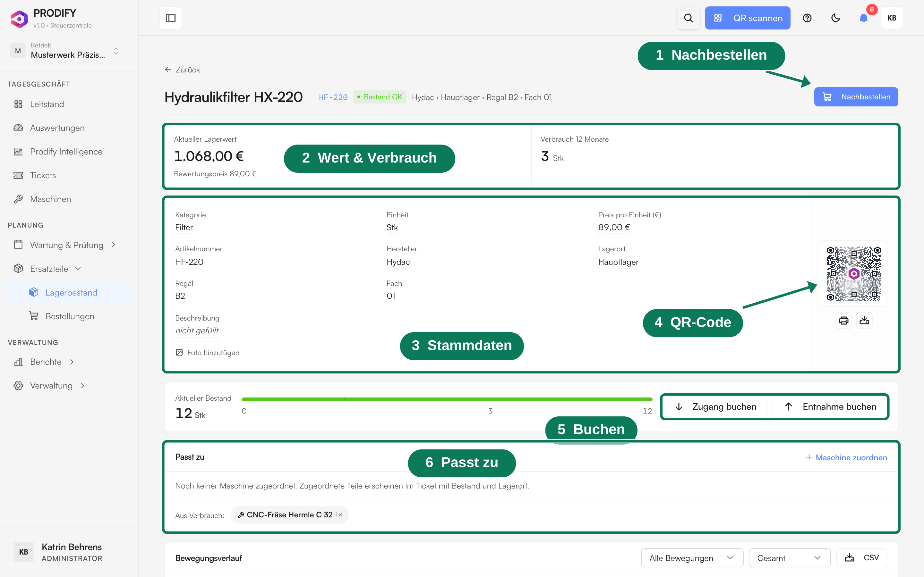Open the help question-mark icon

(807, 18)
